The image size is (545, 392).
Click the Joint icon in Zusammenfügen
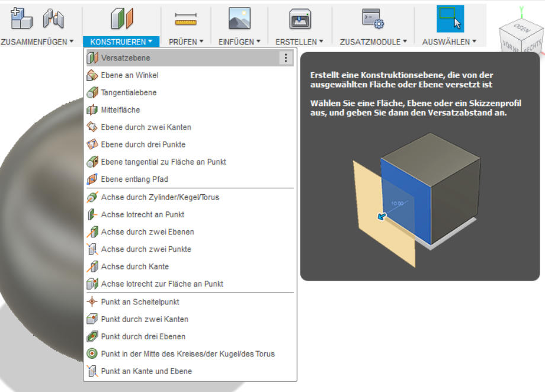tap(53, 19)
